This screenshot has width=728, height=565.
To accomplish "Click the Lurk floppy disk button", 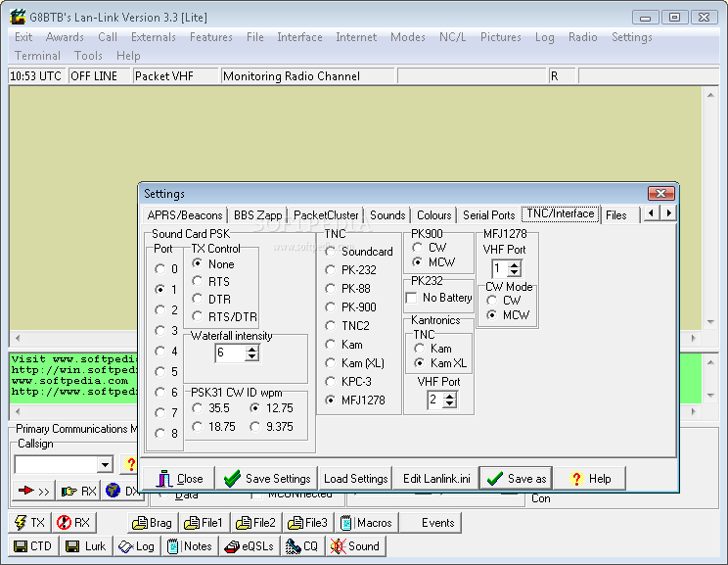I will pos(85,546).
